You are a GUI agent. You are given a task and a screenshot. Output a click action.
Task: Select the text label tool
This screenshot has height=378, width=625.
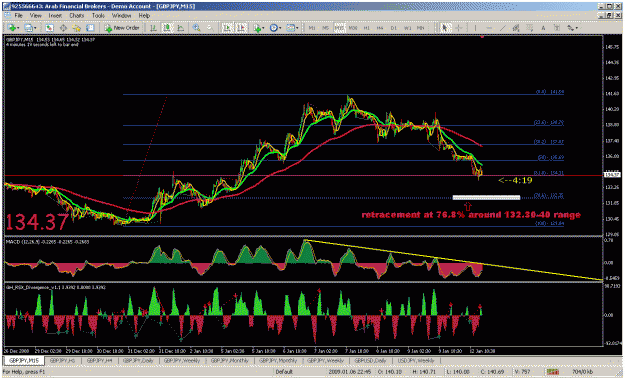[x=557, y=28]
